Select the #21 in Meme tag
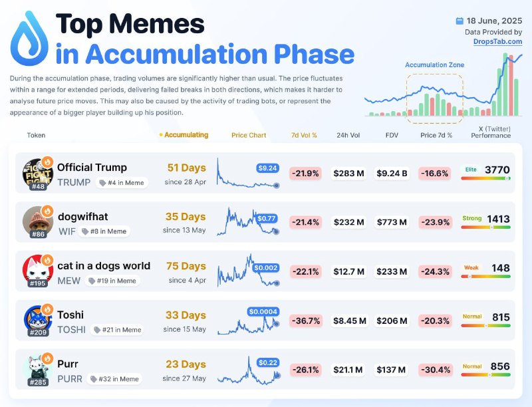 [117, 330]
